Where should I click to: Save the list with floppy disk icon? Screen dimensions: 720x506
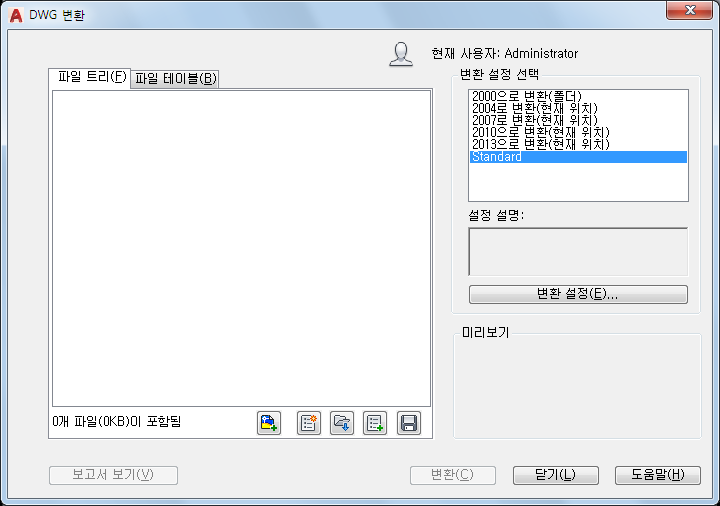[x=409, y=423]
